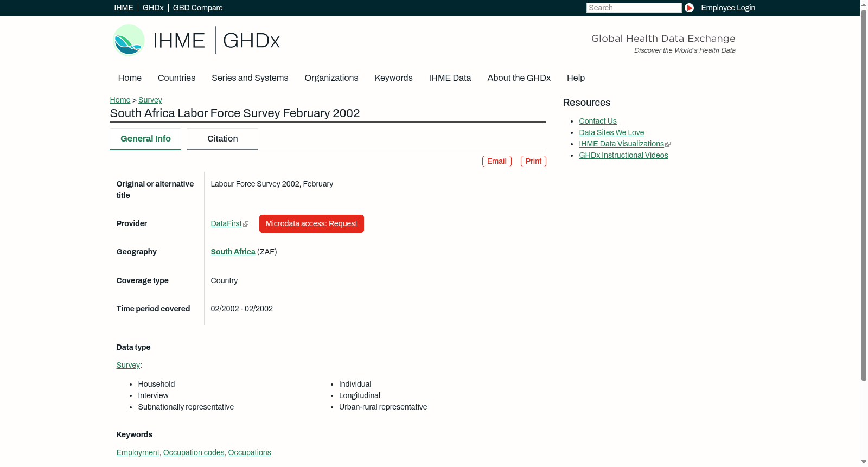Switch to the Citation tab

(x=222, y=139)
